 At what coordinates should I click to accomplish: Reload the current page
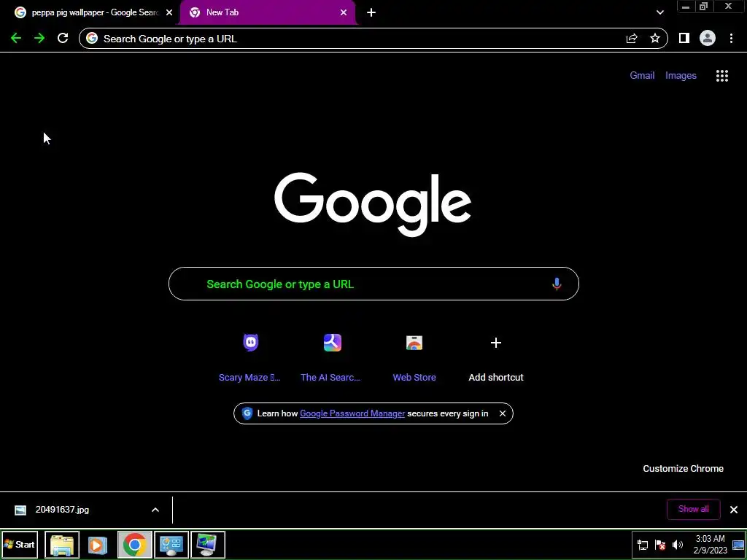point(63,39)
